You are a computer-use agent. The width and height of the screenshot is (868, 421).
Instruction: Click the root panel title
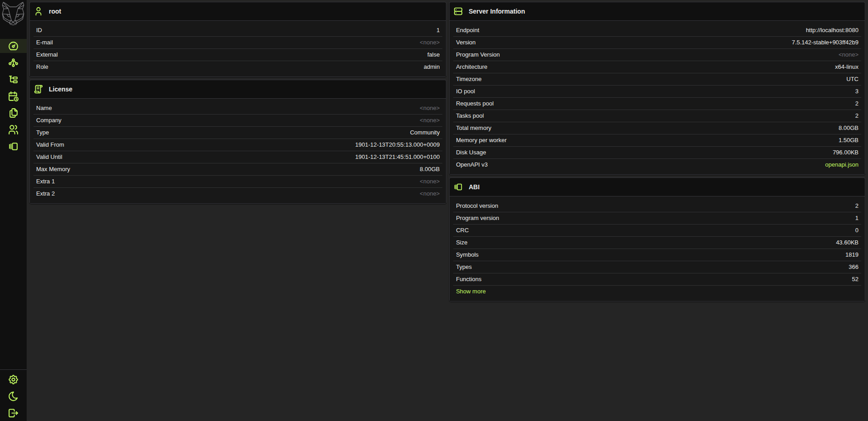point(55,11)
